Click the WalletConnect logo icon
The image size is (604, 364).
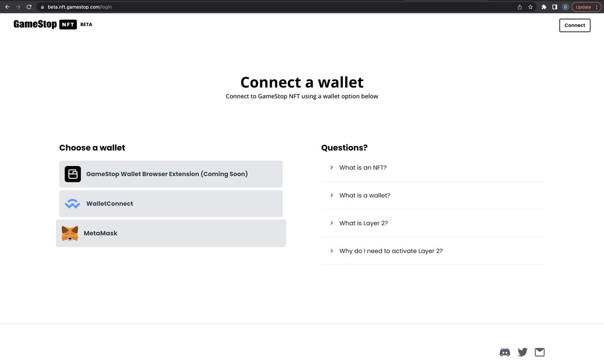pos(72,204)
